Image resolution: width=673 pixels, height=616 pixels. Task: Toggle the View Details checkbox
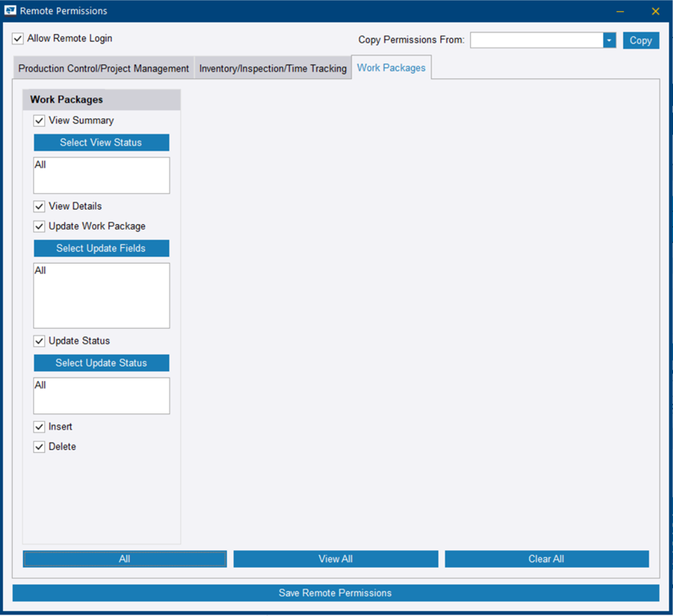tap(39, 206)
